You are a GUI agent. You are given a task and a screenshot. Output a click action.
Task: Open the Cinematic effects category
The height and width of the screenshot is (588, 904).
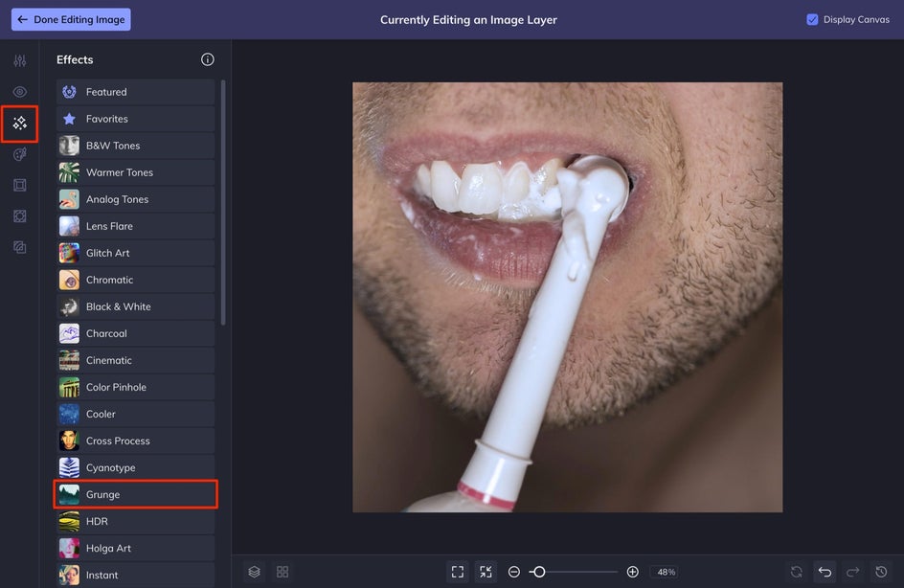pos(135,360)
